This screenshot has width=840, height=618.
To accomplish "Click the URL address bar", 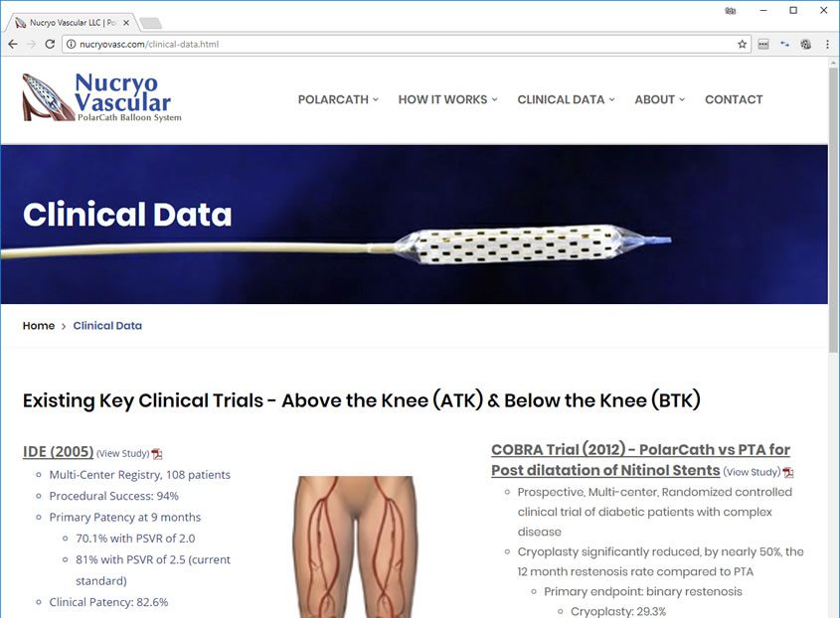I will 402,44.
